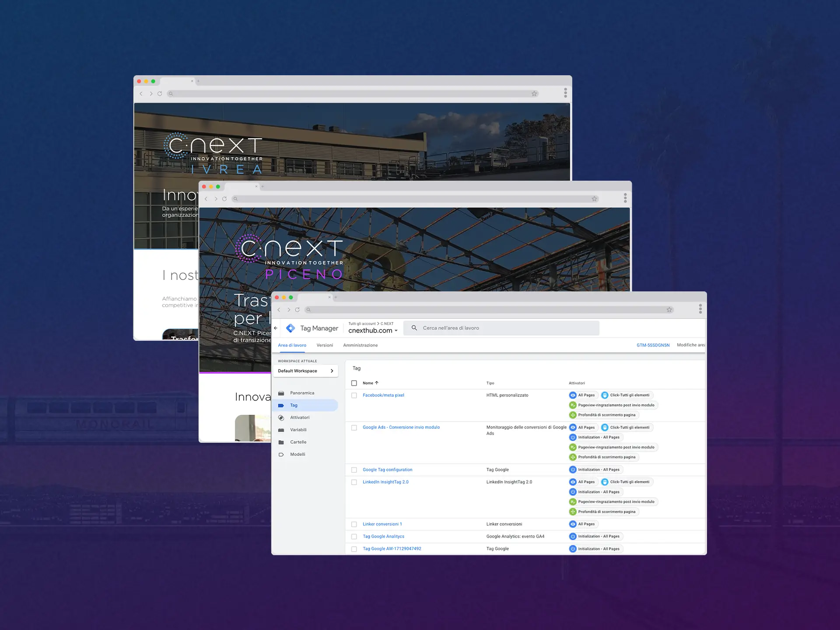Expand the Default Workspace selector
The width and height of the screenshot is (840, 630).
point(305,371)
